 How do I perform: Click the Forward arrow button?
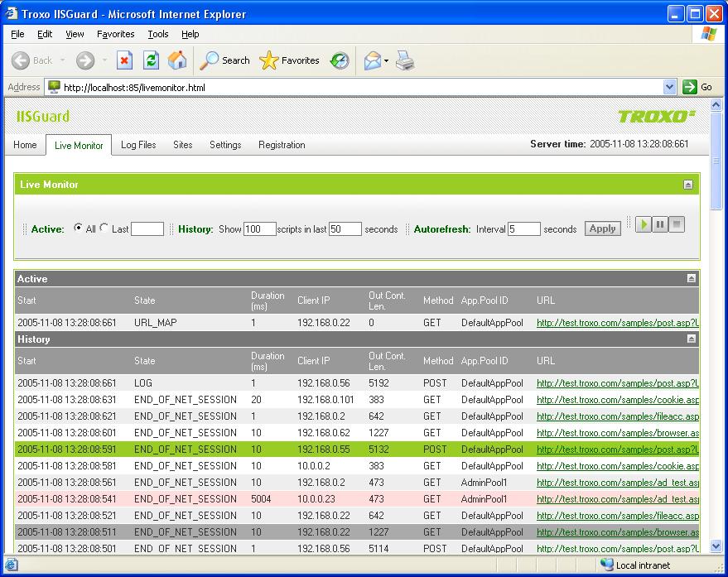(x=85, y=60)
